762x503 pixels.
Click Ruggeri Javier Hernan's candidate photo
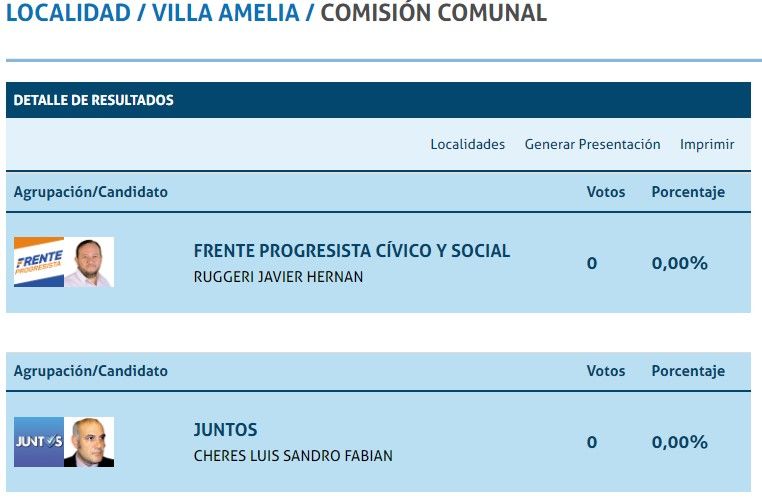[89, 262]
